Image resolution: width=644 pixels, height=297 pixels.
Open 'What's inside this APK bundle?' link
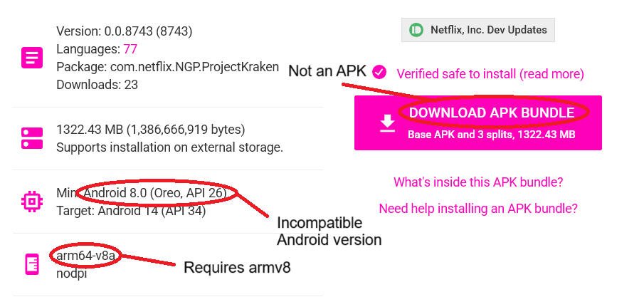point(478,182)
